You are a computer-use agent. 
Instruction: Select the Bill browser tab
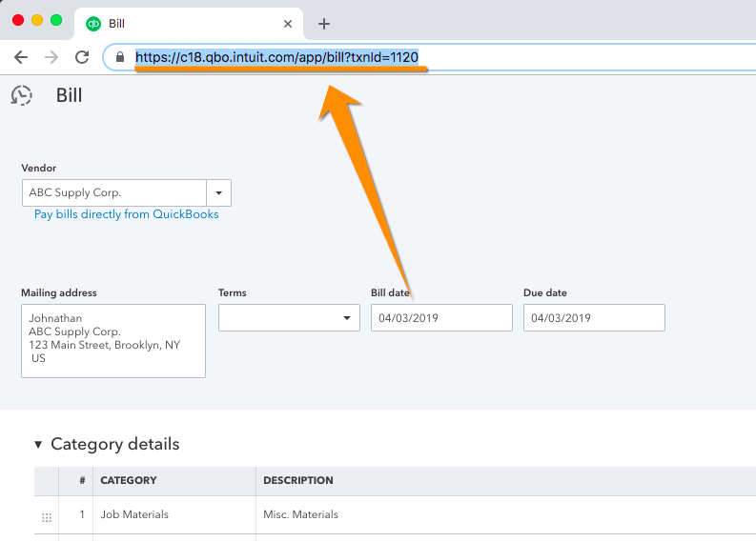(x=189, y=24)
